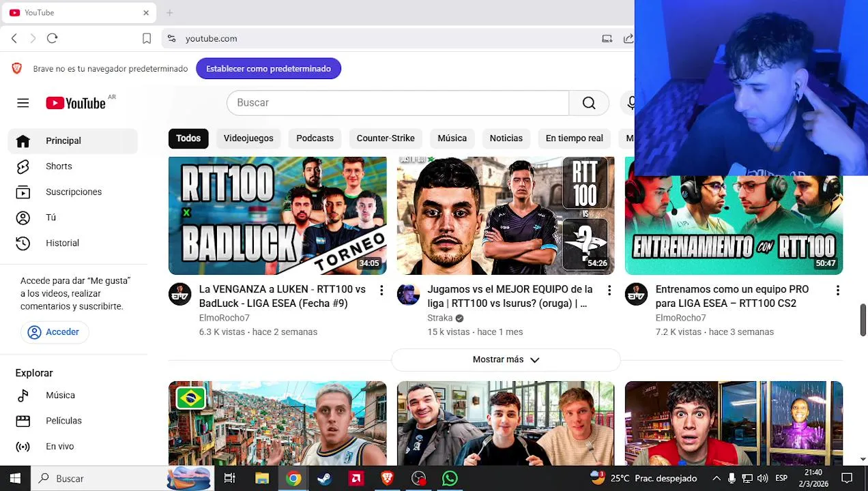Screen dimensions: 868x491
Task: Click the share icon in the address bar
Action: pos(628,39)
